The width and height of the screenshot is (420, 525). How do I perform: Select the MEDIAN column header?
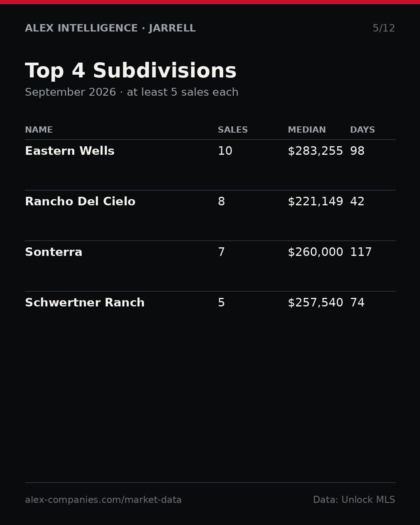pyautogui.click(x=306, y=130)
